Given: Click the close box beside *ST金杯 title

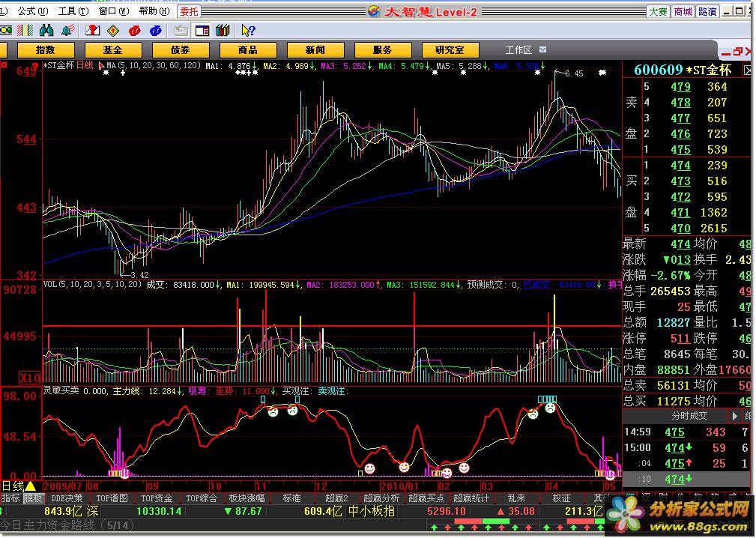Looking at the screenshot, I should click(x=748, y=70).
